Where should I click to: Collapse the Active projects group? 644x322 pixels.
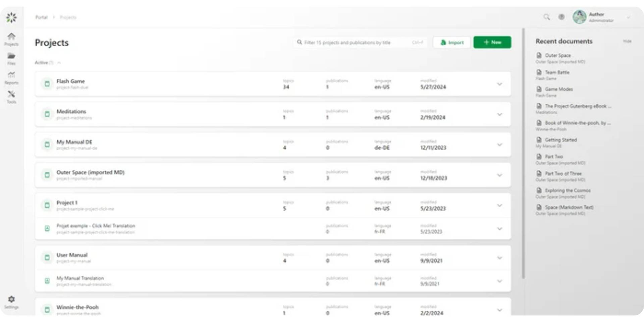point(59,62)
